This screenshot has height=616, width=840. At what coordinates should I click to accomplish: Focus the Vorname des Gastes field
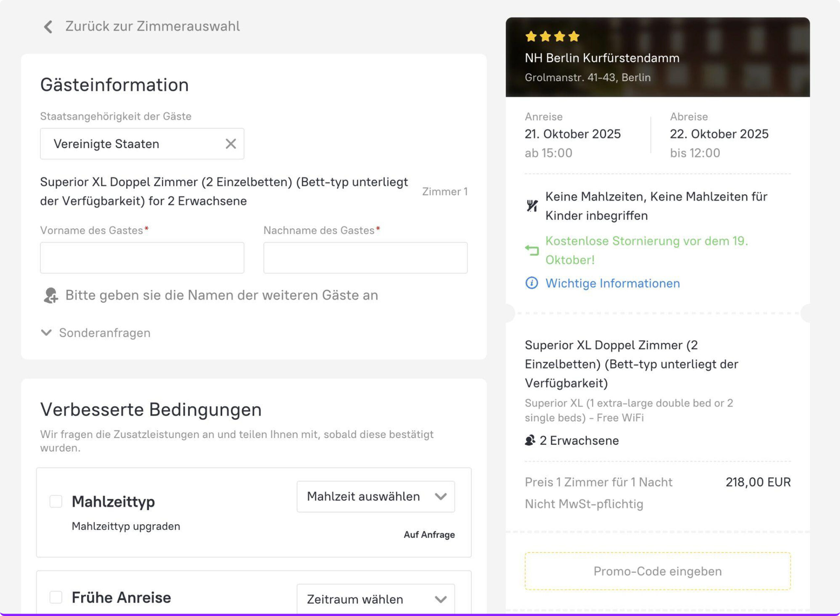coord(142,258)
